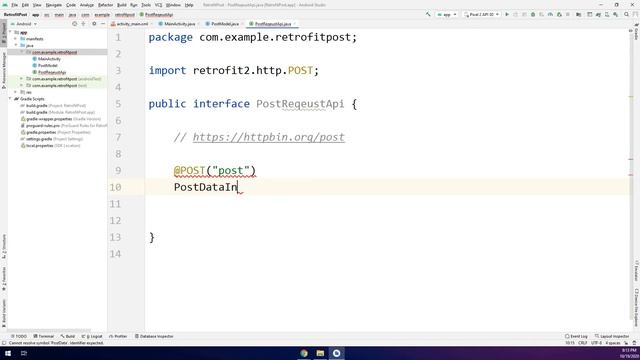Click the UTF-8 encoding in status bar
This screenshot has height=360, width=640.
click(x=596, y=343)
